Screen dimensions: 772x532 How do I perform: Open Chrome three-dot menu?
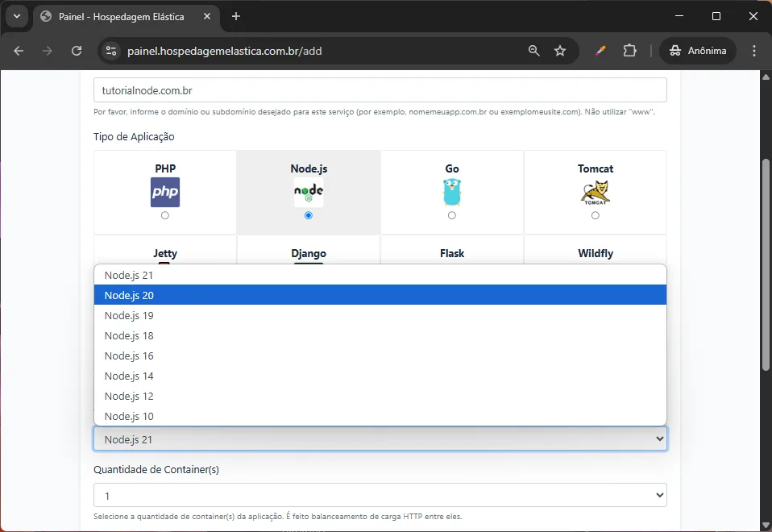[x=753, y=51]
